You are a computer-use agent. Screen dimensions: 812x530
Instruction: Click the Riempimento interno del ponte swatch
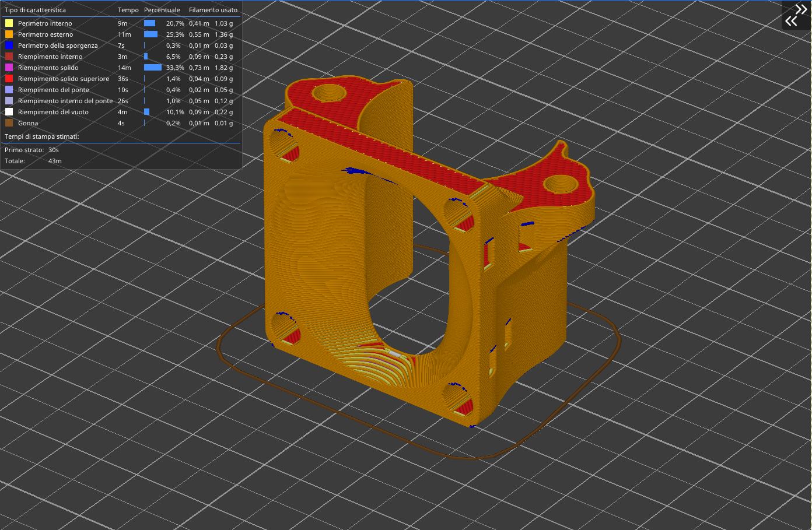tap(9, 101)
